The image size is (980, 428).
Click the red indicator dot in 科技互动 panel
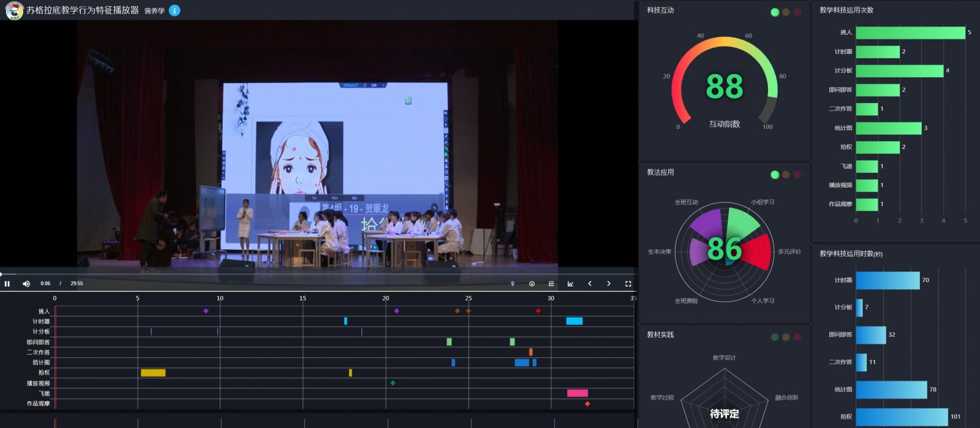pos(797,12)
